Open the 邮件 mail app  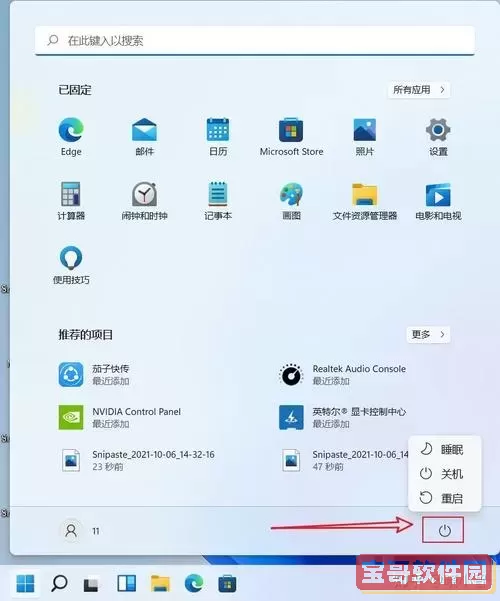[x=144, y=137]
